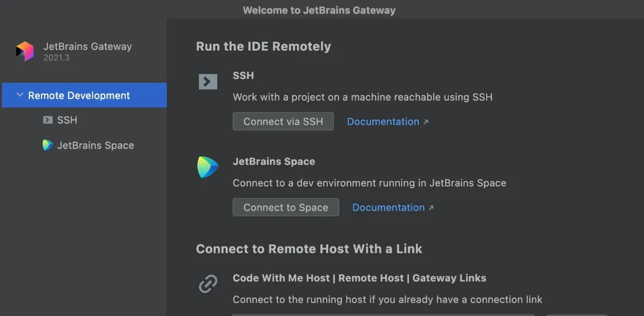644x316 pixels.
Task: Click the Welcome to JetBrains Gateway title bar
Action: tap(319, 10)
